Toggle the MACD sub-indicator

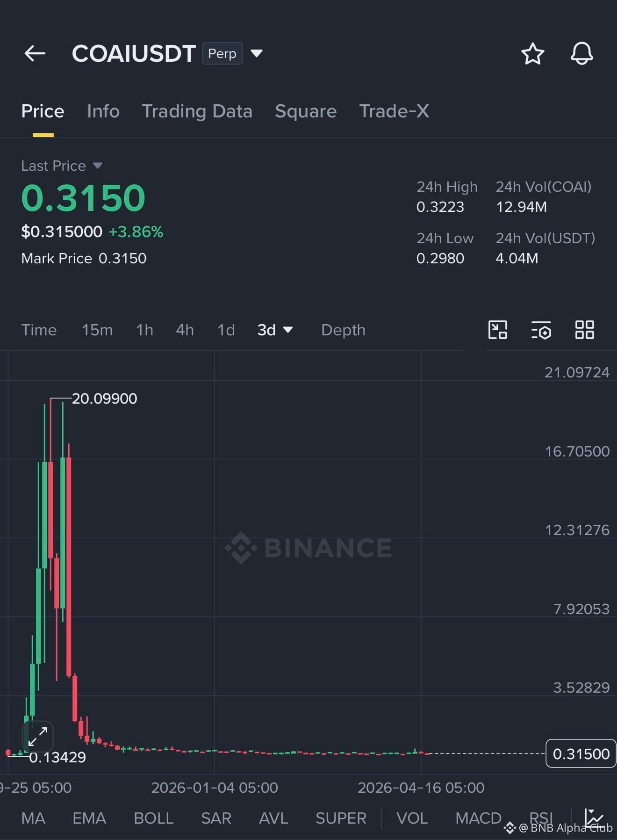coord(478,818)
